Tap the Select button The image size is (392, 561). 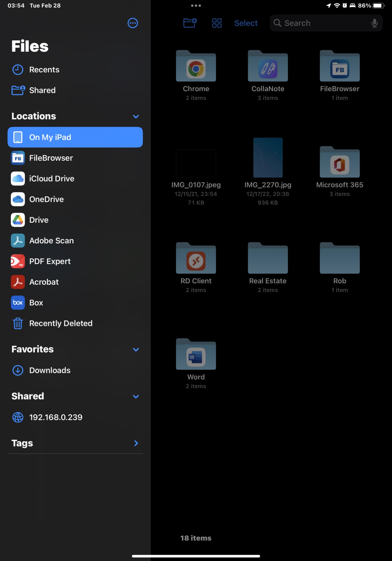[x=246, y=23]
